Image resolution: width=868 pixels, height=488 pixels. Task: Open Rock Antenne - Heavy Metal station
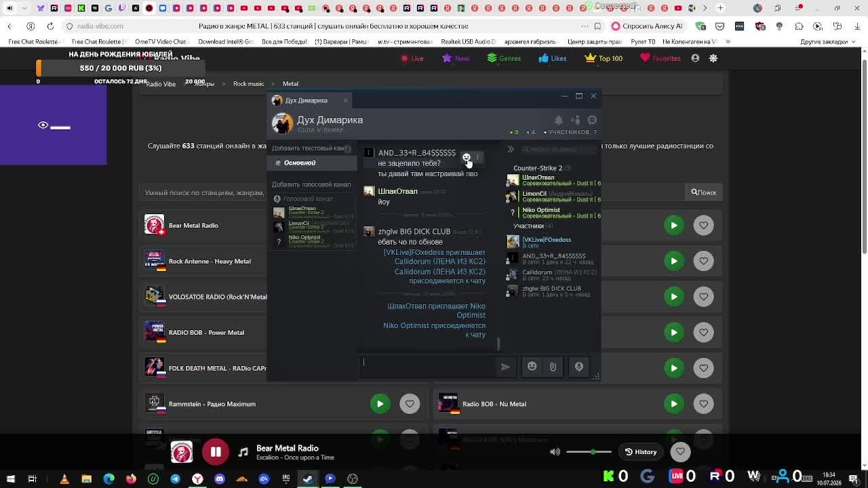tap(210, 262)
